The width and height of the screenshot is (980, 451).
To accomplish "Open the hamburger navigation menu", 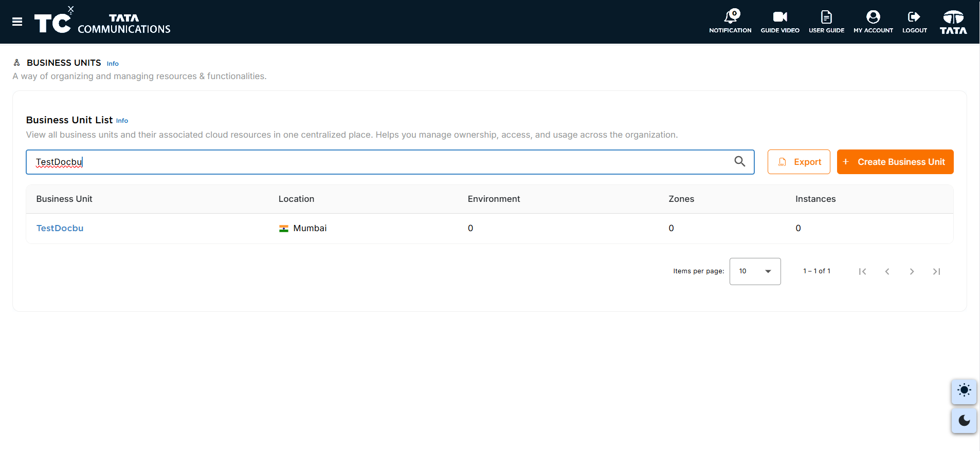I will click(x=17, y=22).
